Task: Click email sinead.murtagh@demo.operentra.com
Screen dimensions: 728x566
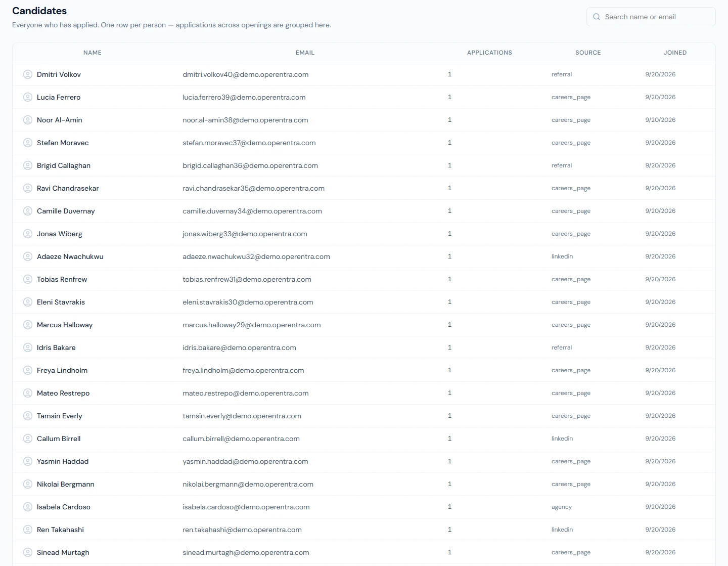Action: coord(246,552)
